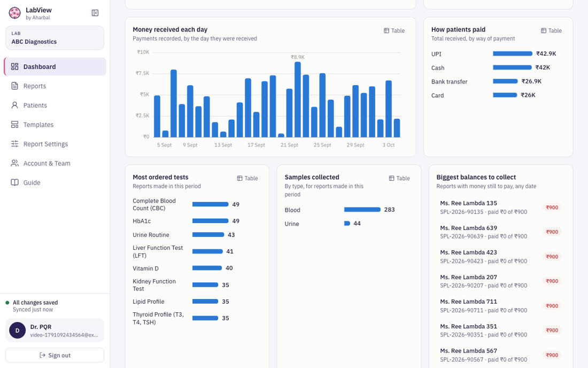Open the Dr. PQR profile card
The image size is (588, 368).
tap(55, 331)
